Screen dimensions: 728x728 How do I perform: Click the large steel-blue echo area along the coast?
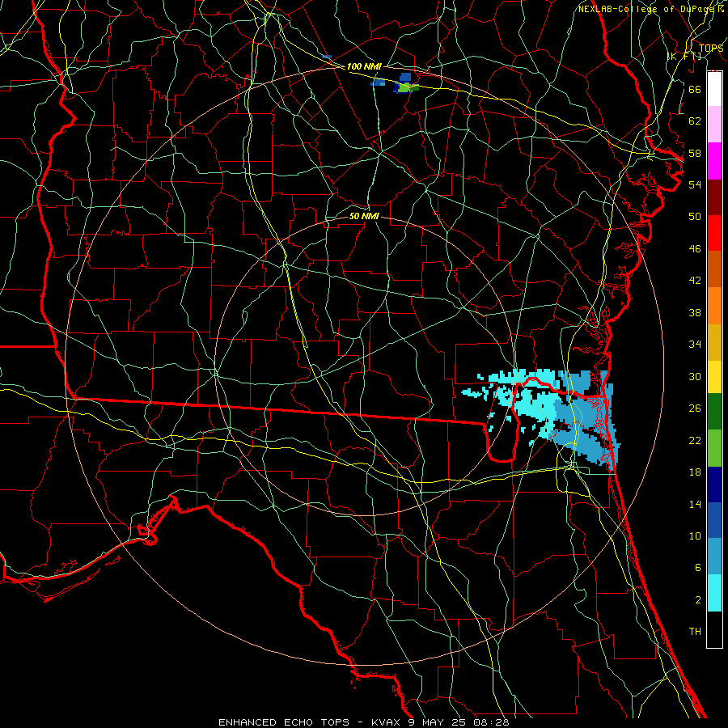coord(586,418)
